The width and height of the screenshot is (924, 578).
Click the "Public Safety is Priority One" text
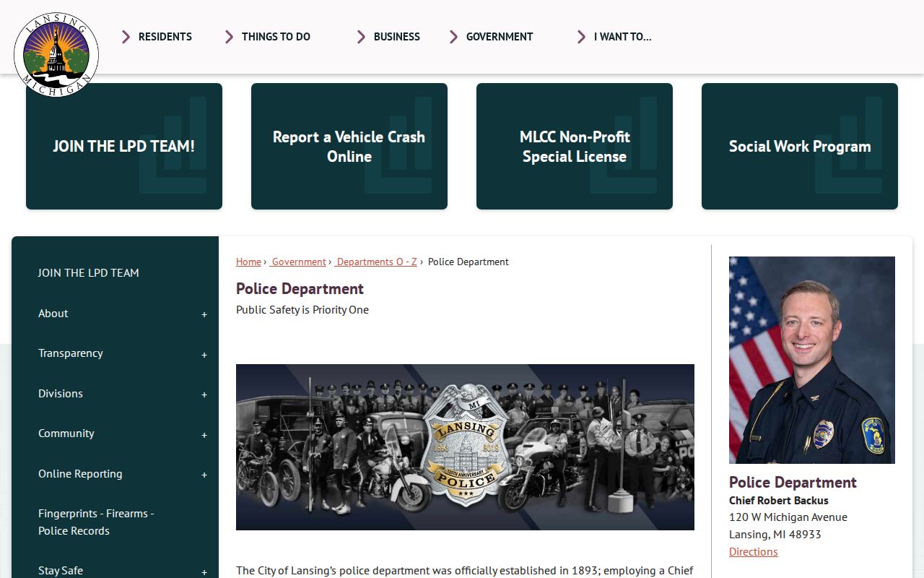[x=302, y=310]
